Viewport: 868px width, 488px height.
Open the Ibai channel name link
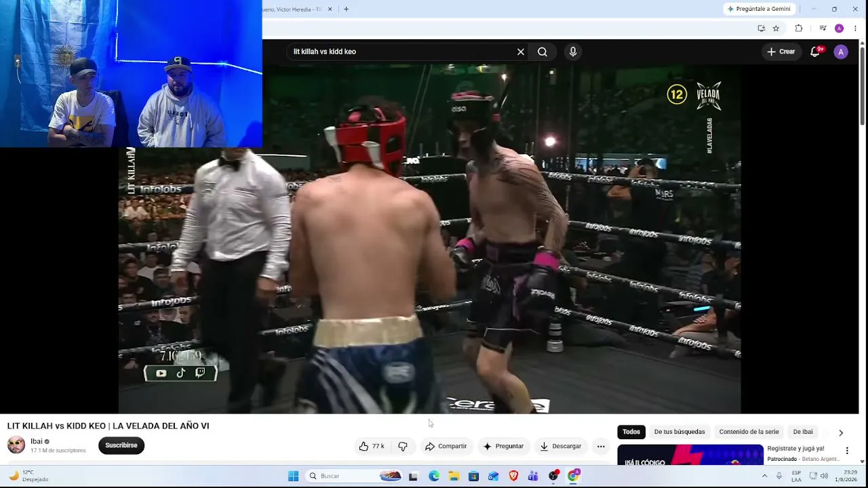click(37, 441)
